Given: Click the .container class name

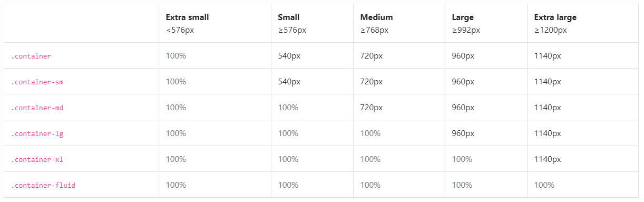Looking at the screenshot, I should click(x=31, y=56).
